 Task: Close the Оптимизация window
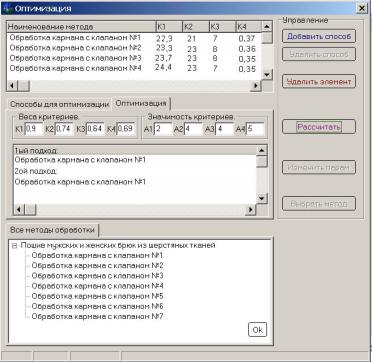(x=362, y=8)
